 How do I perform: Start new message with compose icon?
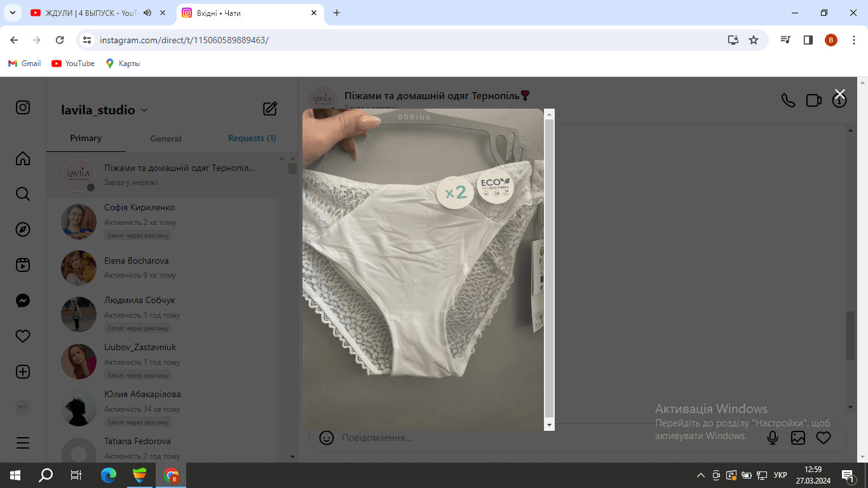point(270,109)
